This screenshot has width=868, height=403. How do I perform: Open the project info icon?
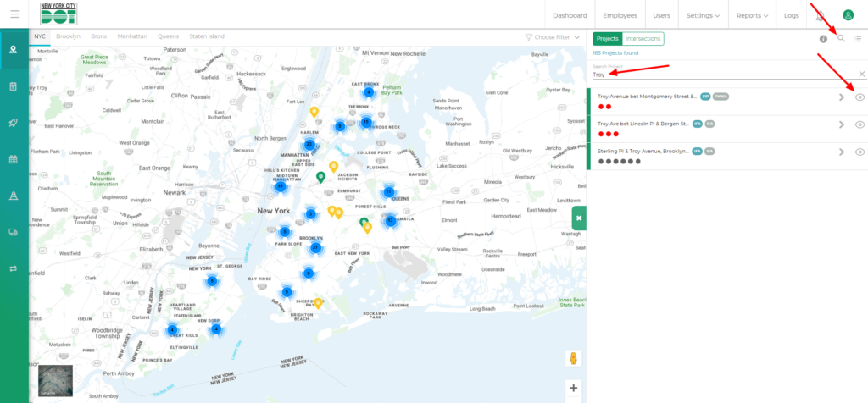(823, 39)
